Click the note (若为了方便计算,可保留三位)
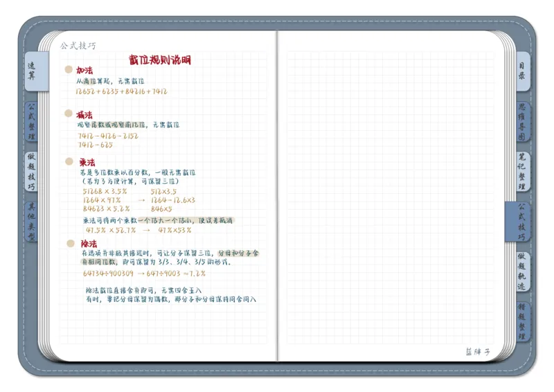554x392 pixels. (x=131, y=181)
